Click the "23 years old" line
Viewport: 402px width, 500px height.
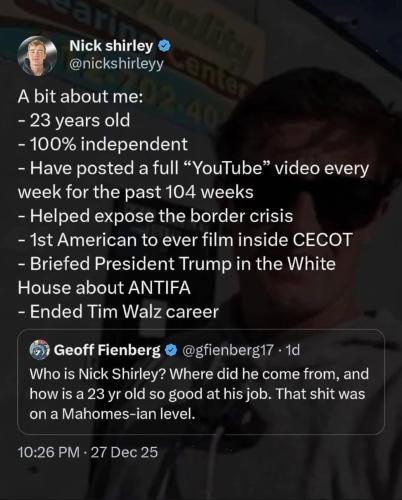tap(74, 120)
